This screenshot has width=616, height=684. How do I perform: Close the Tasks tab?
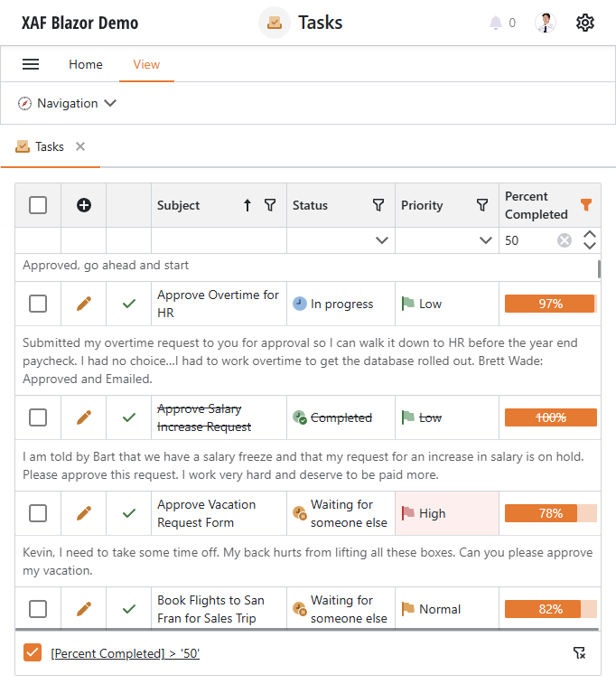coord(80,146)
